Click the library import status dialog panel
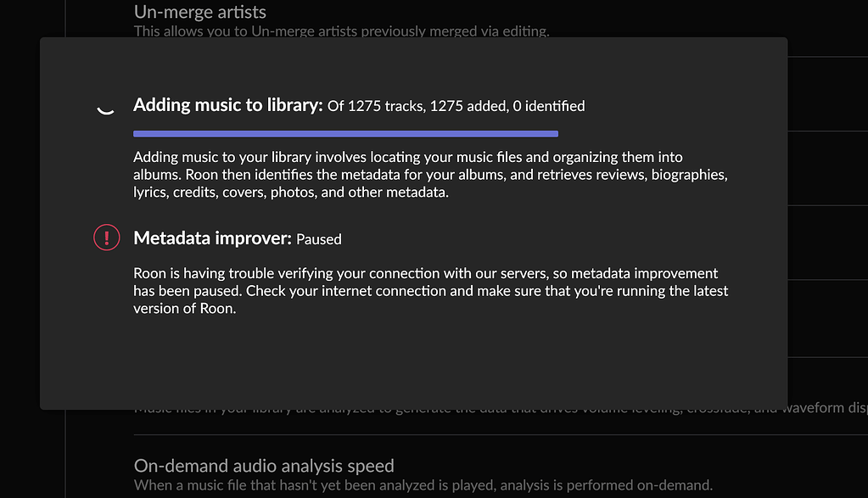Screen dimensions: 868x498 (413, 221)
